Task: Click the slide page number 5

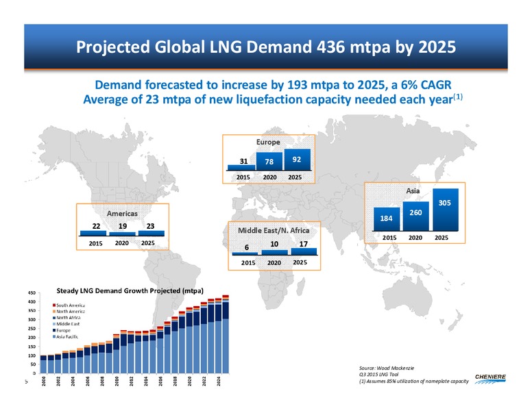Action: coord(26,382)
